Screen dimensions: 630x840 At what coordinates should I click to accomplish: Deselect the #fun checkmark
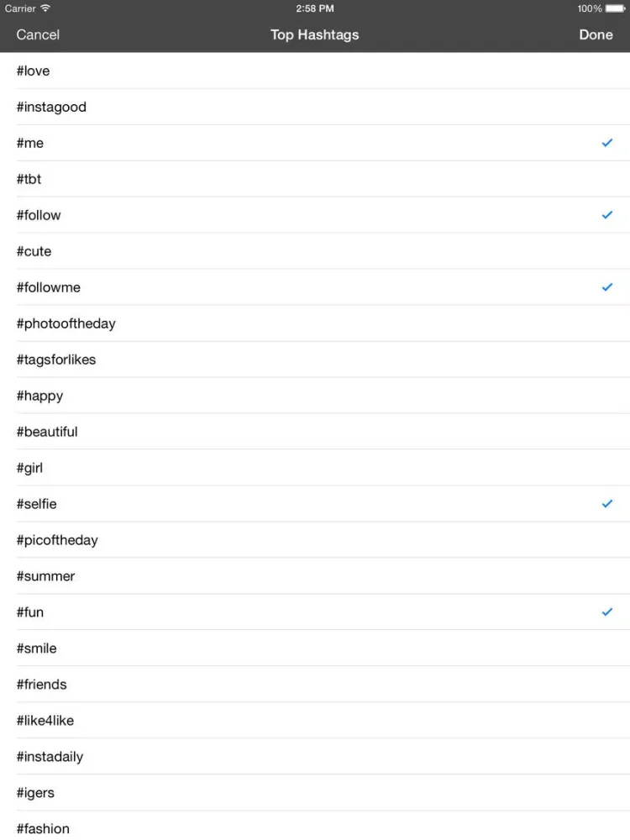607,612
